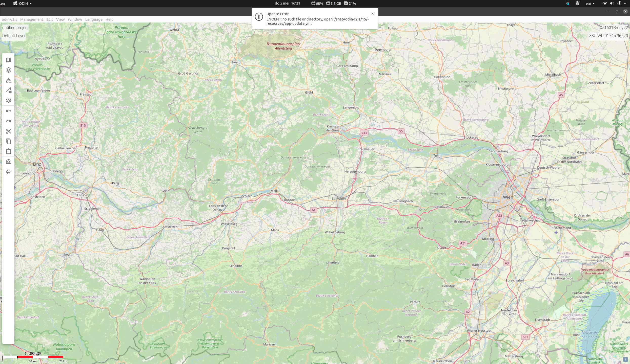Open the View menu
630x364 pixels.
(x=60, y=19)
